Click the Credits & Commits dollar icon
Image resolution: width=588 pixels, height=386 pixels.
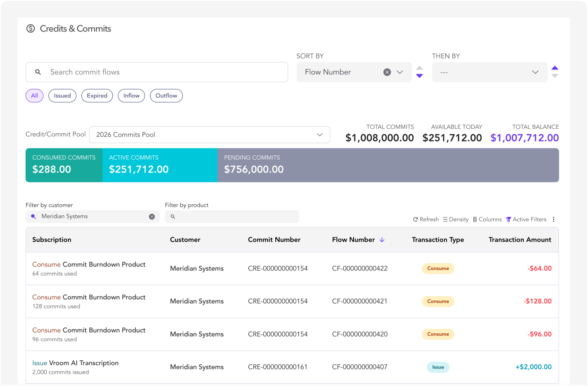(31, 29)
